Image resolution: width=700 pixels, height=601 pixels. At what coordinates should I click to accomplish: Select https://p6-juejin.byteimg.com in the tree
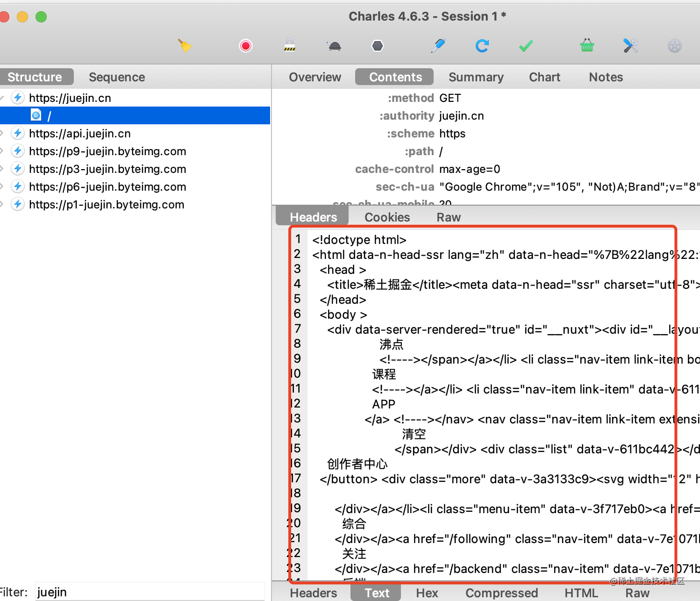(107, 187)
